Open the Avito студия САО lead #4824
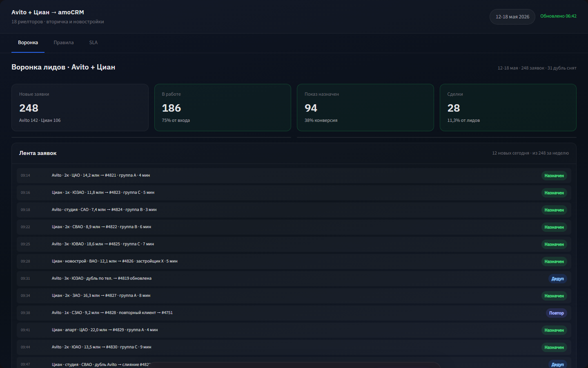The height and width of the screenshot is (368, 588). point(294,210)
